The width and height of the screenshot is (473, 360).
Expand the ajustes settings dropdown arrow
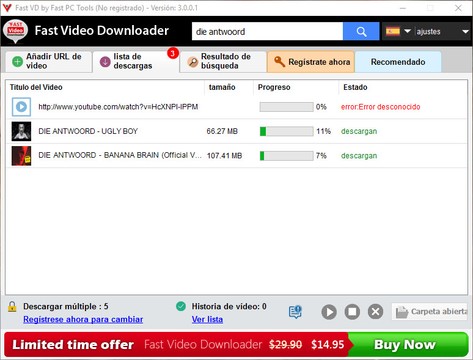point(465,32)
